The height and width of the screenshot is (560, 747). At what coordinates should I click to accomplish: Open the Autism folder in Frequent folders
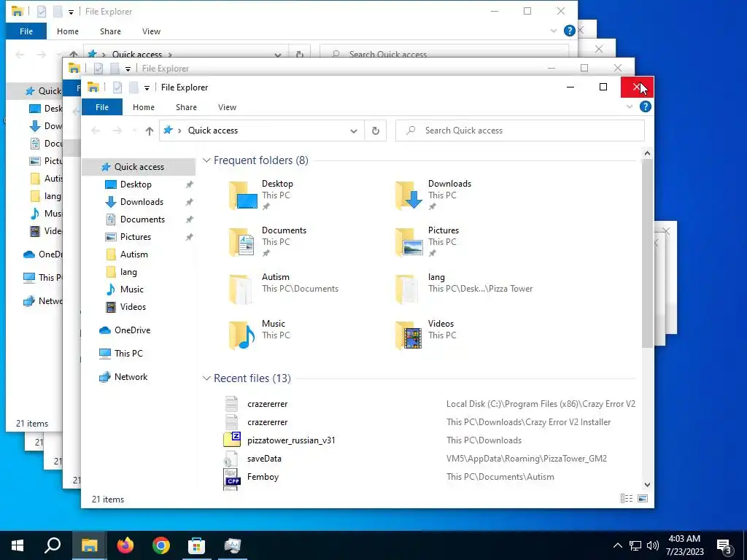click(x=284, y=289)
